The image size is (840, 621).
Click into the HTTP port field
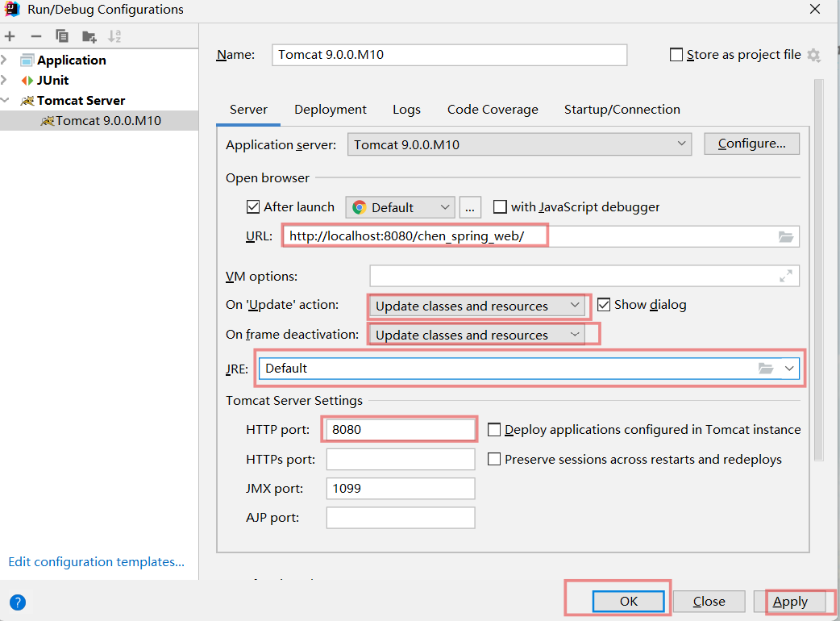coord(401,430)
